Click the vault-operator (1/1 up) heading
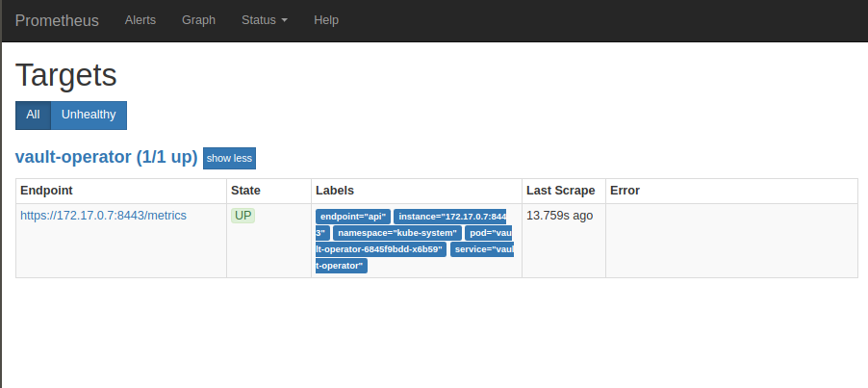The width and height of the screenshot is (868, 388). 106,157
